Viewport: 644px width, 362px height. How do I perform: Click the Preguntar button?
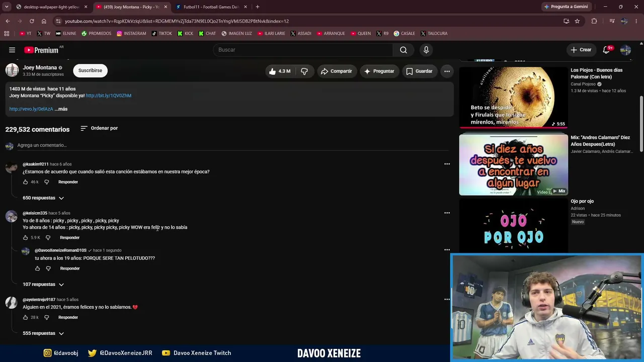[x=379, y=71]
